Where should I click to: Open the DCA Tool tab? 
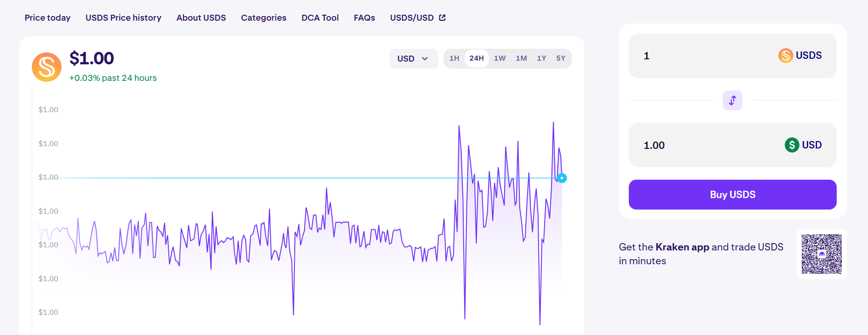(320, 18)
